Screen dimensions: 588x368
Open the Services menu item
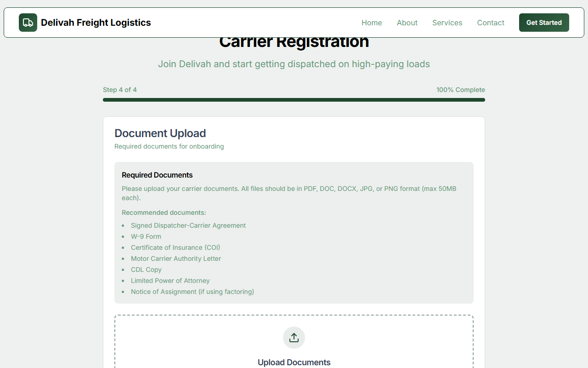coord(447,23)
